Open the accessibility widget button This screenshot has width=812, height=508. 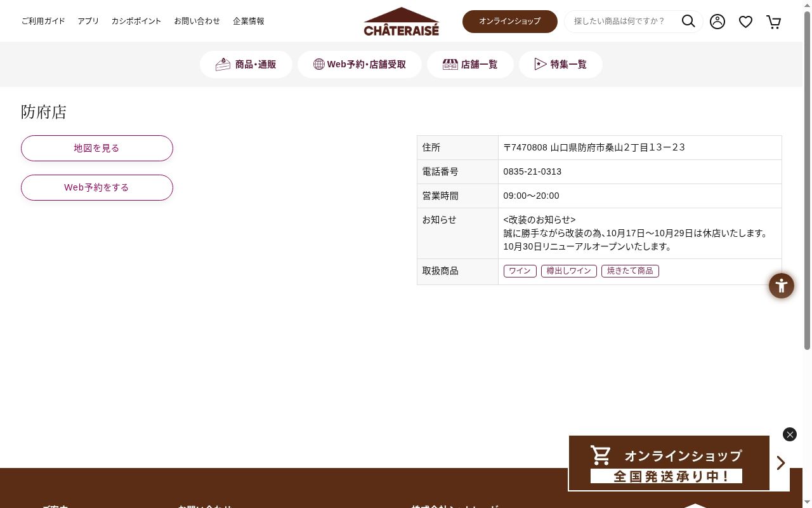pyautogui.click(x=782, y=286)
